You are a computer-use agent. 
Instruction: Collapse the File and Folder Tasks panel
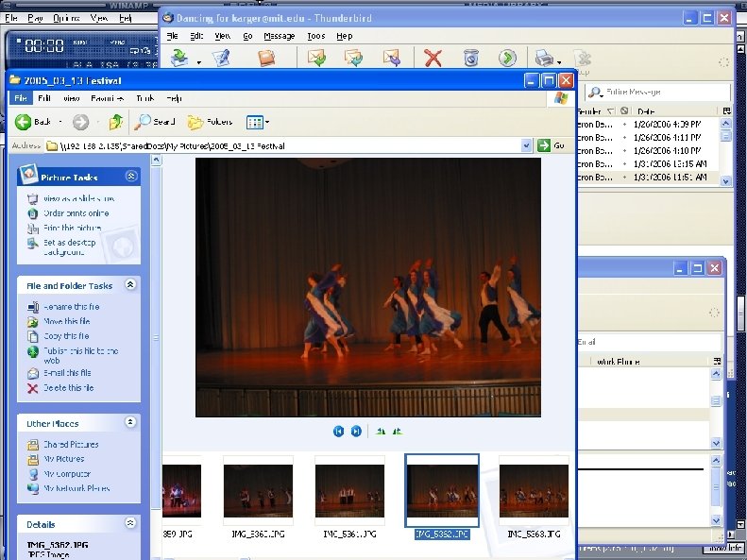pos(130,285)
